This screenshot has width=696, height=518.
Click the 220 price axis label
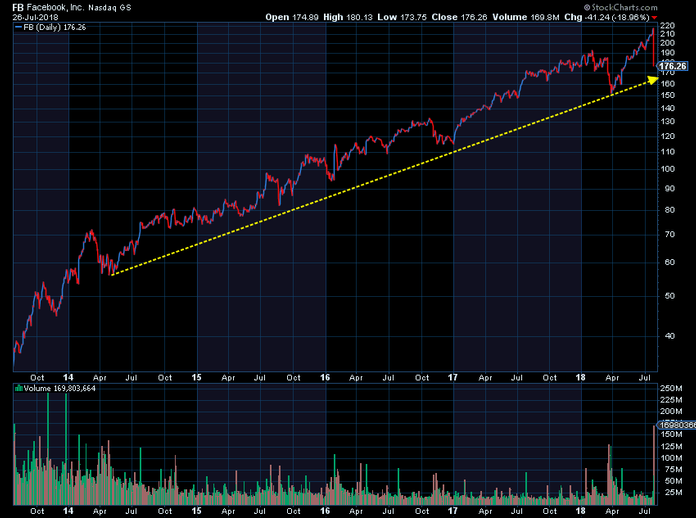[668, 26]
